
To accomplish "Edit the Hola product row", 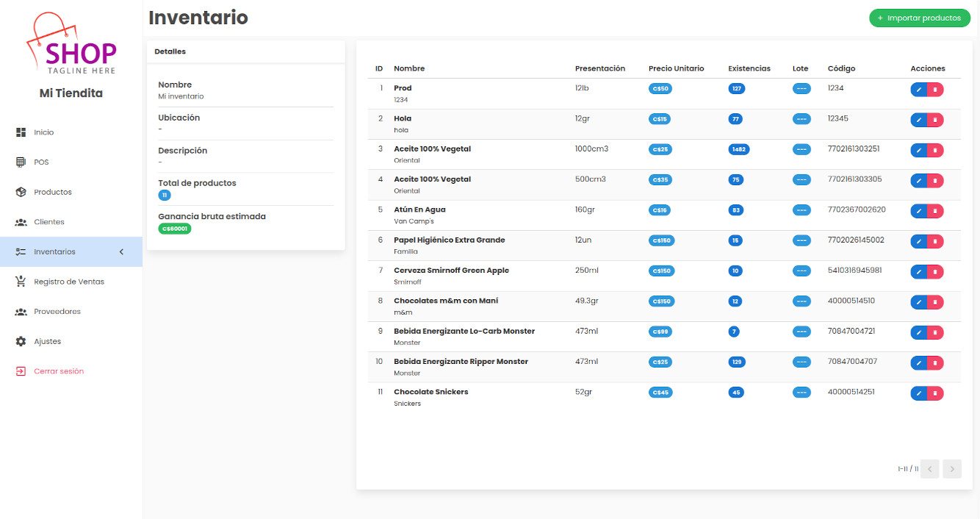I will point(918,120).
